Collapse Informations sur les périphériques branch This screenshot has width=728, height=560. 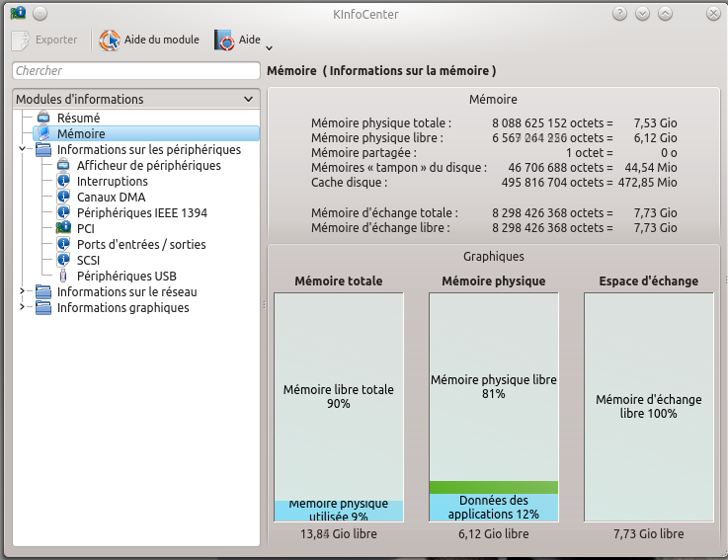(x=22, y=149)
